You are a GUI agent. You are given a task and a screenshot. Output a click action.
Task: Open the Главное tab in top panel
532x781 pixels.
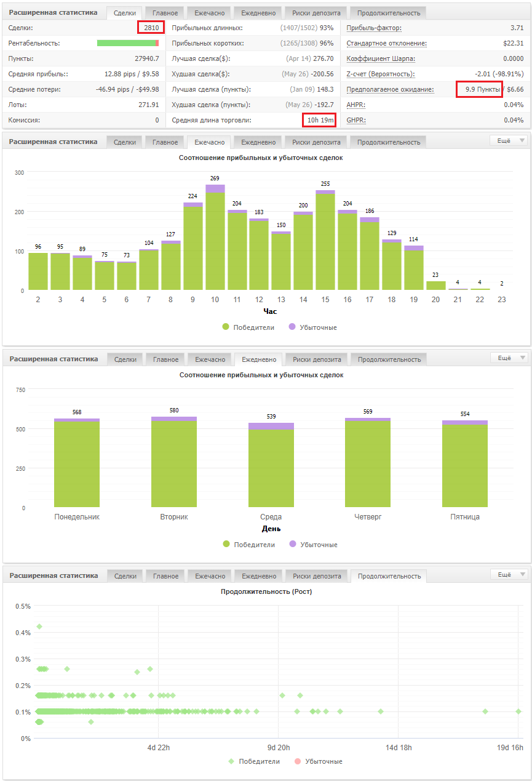[x=165, y=13]
